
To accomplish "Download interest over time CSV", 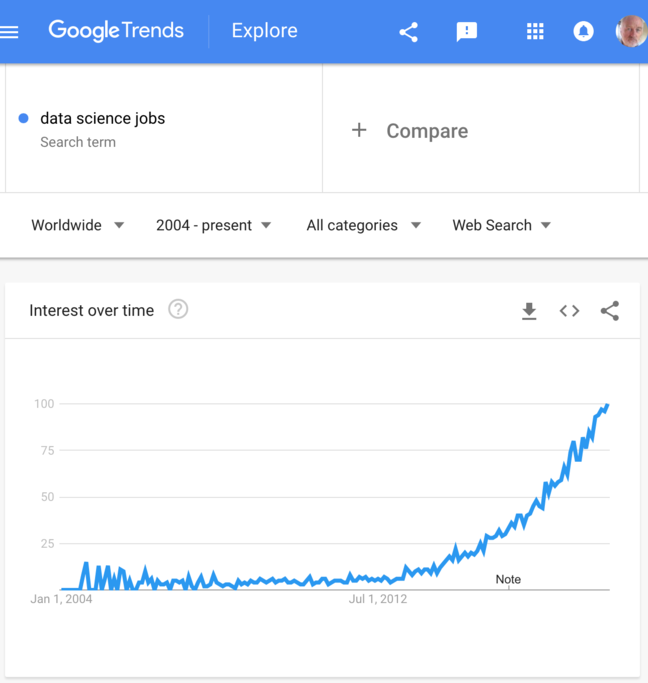I will click(529, 311).
